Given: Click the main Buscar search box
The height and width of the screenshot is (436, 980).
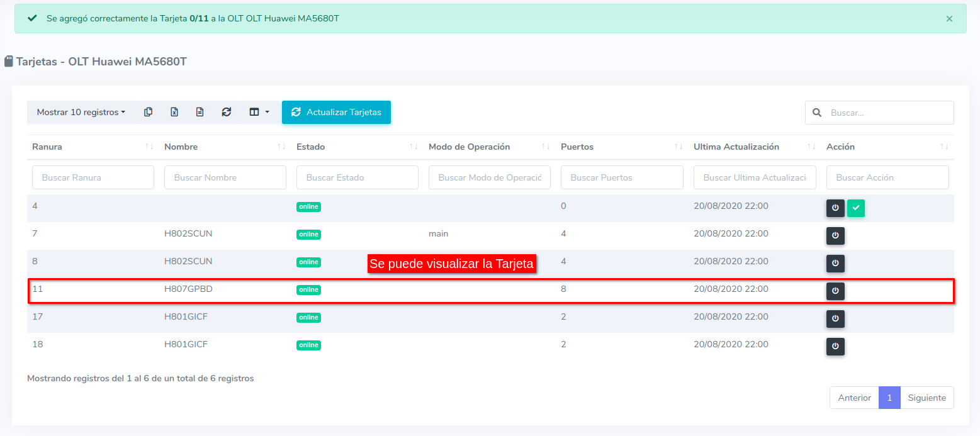Looking at the screenshot, I should point(887,113).
